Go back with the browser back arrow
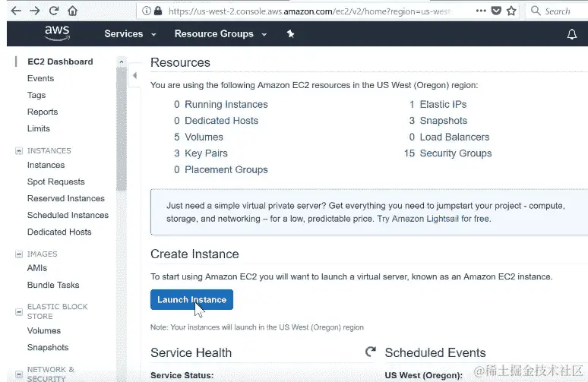This screenshot has height=382, width=588. [16, 11]
